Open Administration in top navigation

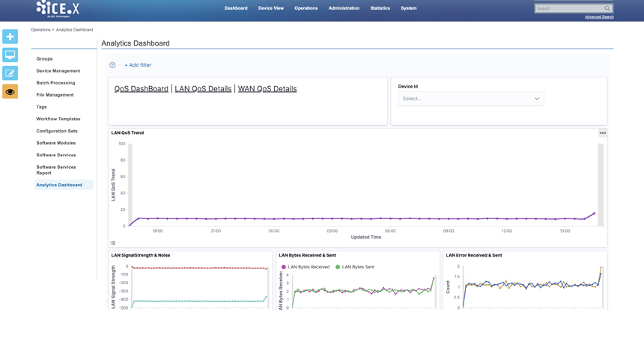344,8
